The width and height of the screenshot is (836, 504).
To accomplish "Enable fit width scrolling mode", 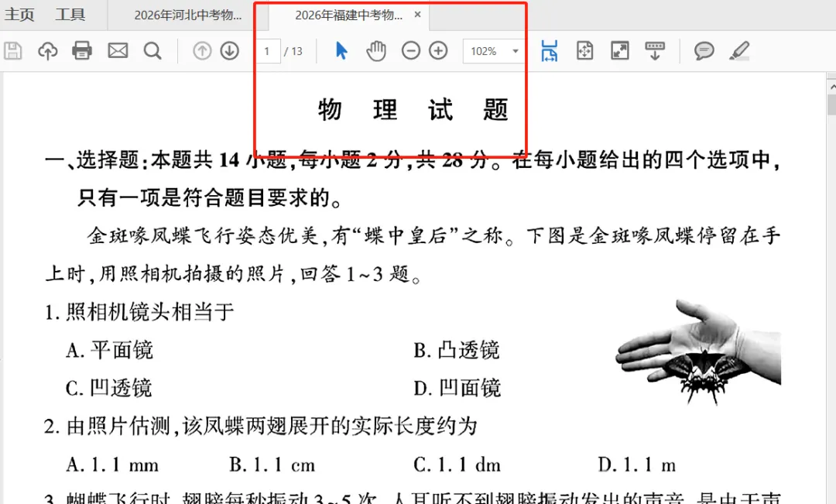I will tap(549, 50).
